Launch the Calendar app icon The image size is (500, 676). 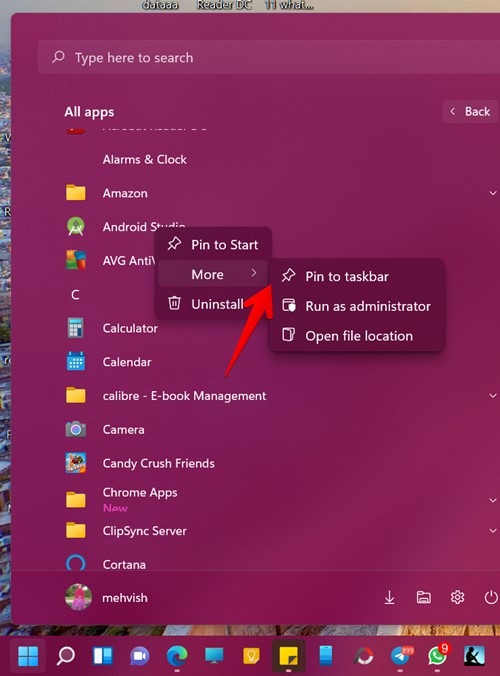[x=76, y=361]
